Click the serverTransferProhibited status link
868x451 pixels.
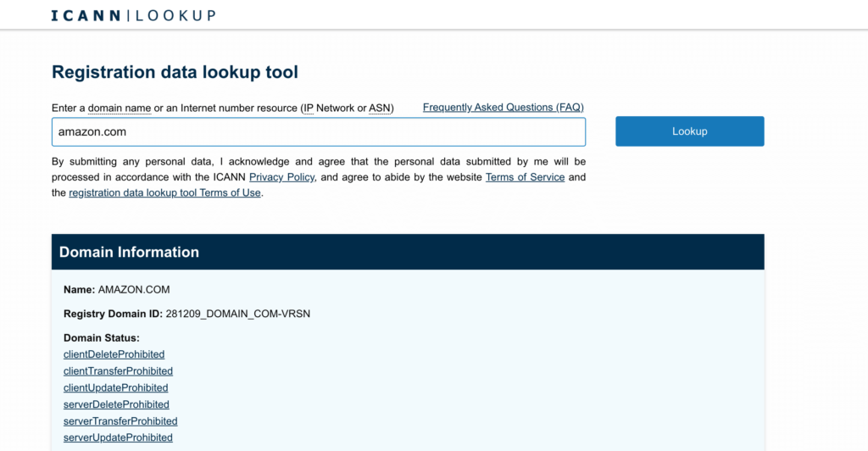tap(120, 420)
